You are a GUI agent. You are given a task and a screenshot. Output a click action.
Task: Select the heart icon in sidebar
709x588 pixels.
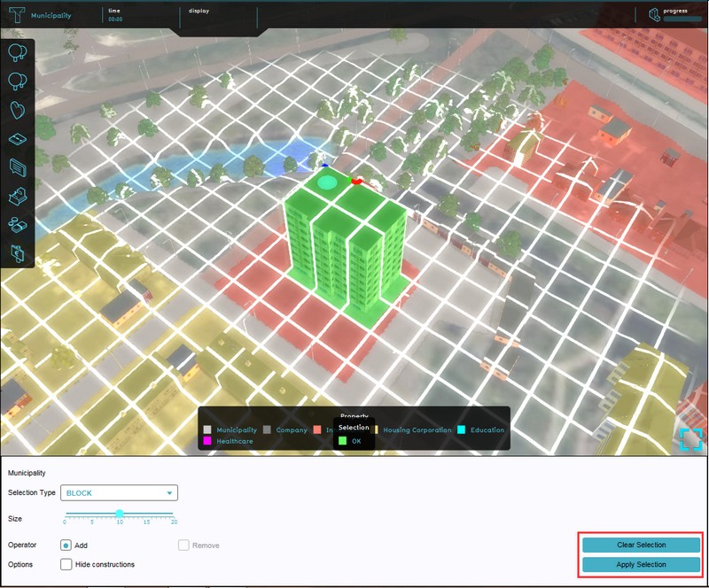coord(17,110)
